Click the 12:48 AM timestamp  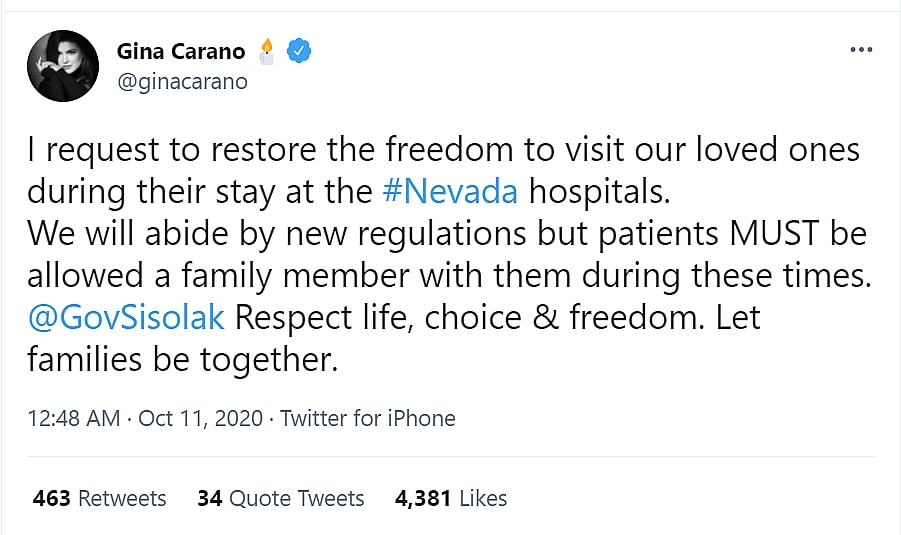[73, 418]
